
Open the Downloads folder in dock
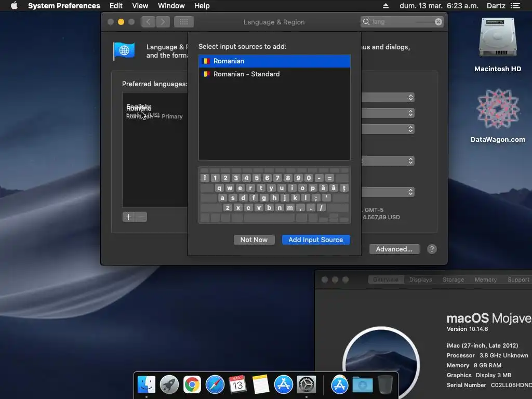[x=362, y=385]
